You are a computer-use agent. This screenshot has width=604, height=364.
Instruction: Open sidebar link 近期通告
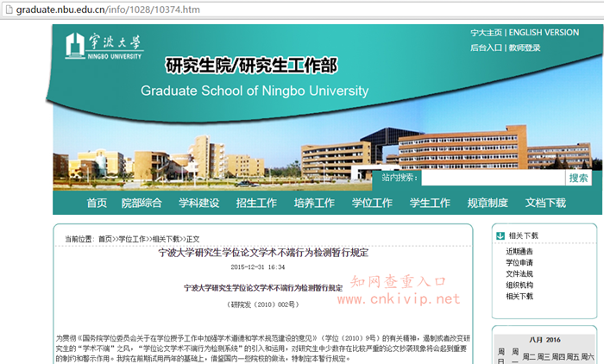519,252
